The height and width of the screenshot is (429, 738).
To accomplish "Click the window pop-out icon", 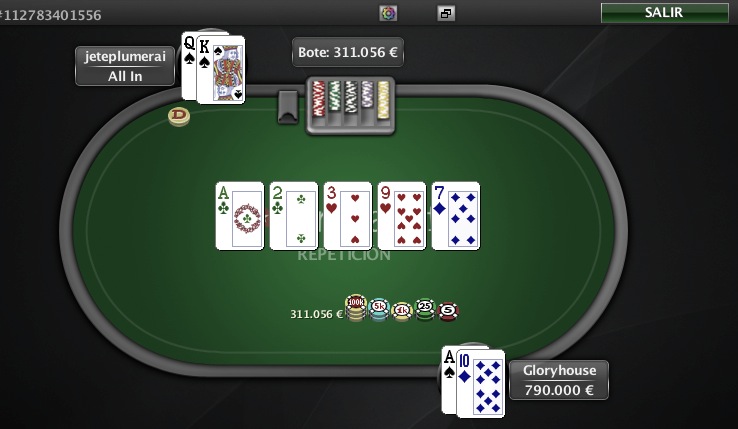I will pos(446,13).
